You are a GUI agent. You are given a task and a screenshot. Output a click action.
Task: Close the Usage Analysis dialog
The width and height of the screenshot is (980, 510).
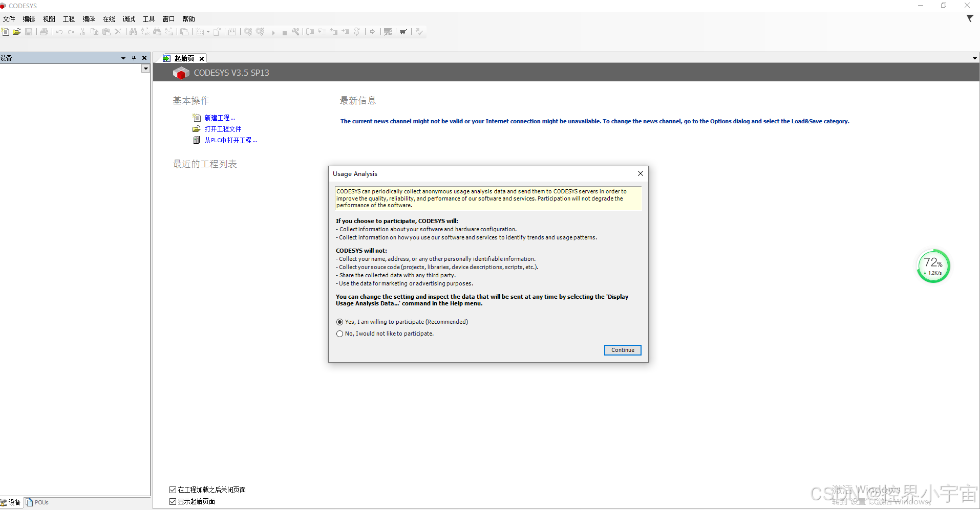tap(641, 173)
